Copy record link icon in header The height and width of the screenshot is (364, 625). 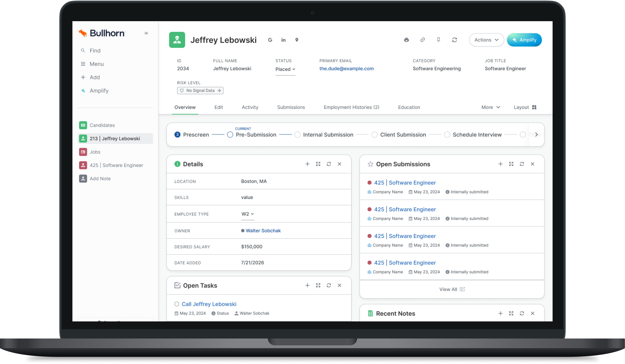coord(423,40)
